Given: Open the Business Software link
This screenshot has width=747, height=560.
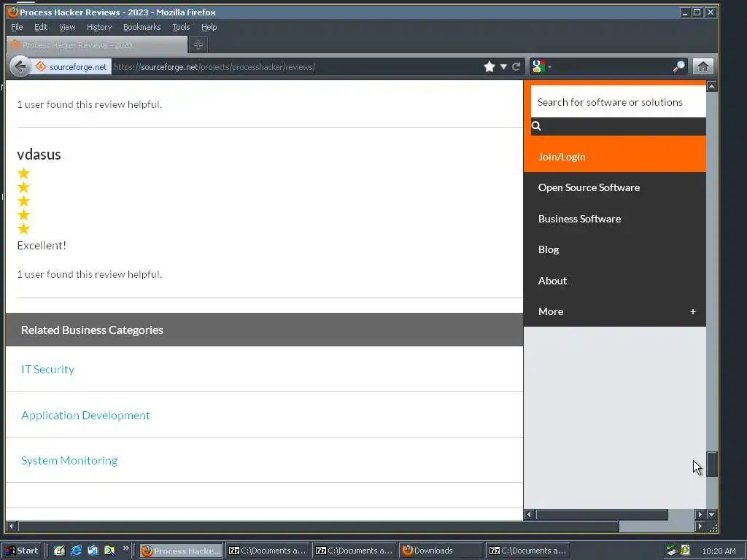Looking at the screenshot, I should coord(579,219).
